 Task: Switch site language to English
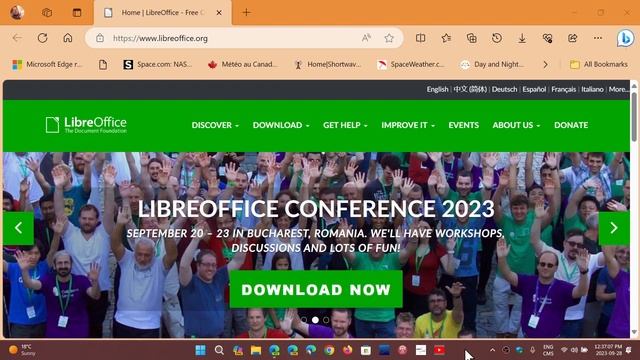pos(437,89)
